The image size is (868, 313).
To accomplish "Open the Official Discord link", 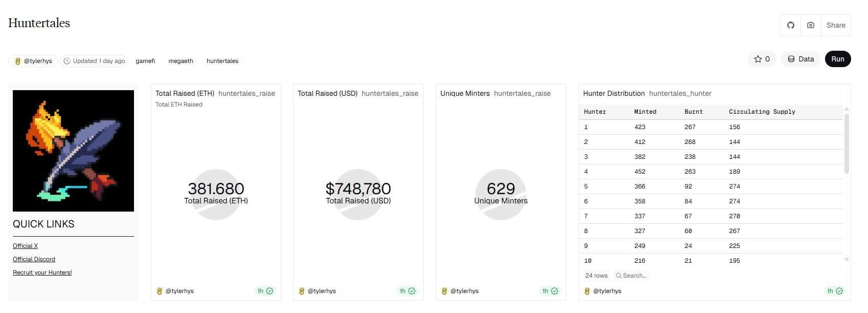I will pos(34,259).
